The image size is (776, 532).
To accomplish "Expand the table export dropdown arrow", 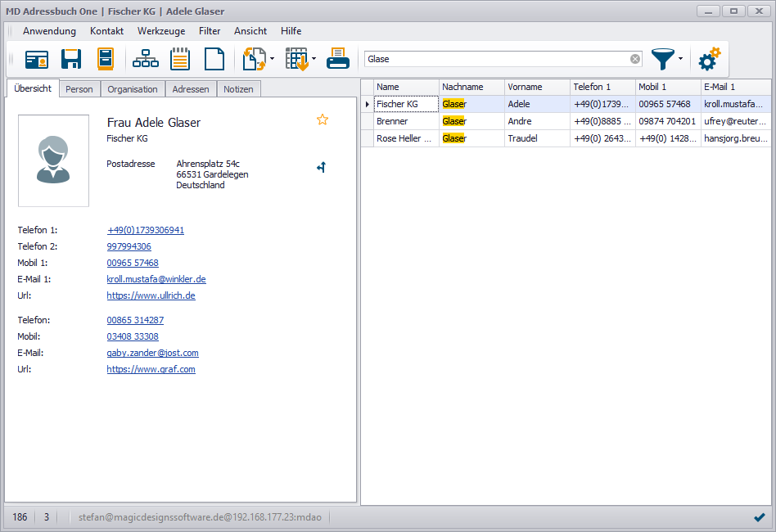I will coord(314,60).
